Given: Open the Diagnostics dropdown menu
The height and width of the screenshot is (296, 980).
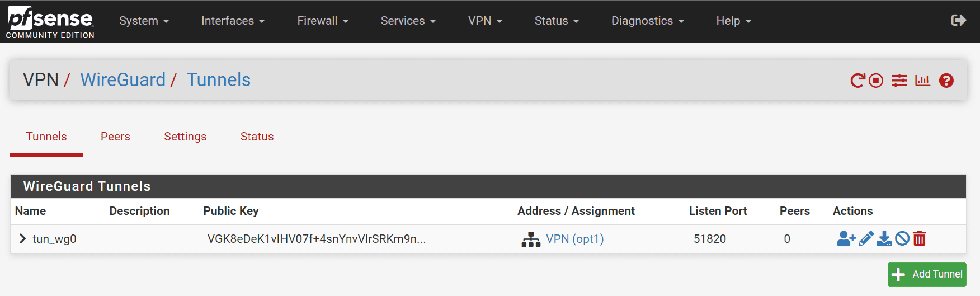Looking at the screenshot, I should (x=647, y=21).
